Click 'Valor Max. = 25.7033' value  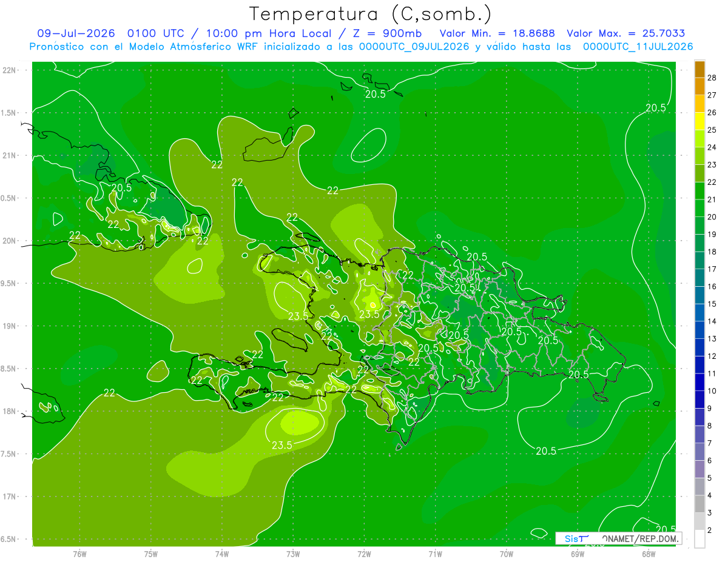(x=626, y=33)
